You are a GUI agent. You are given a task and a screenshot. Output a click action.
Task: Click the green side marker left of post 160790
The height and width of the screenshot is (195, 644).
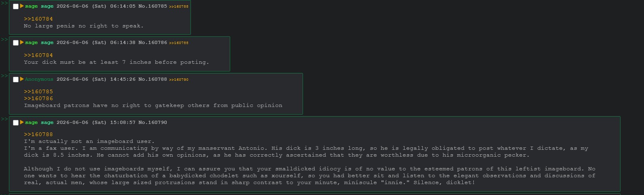[x=4, y=119]
